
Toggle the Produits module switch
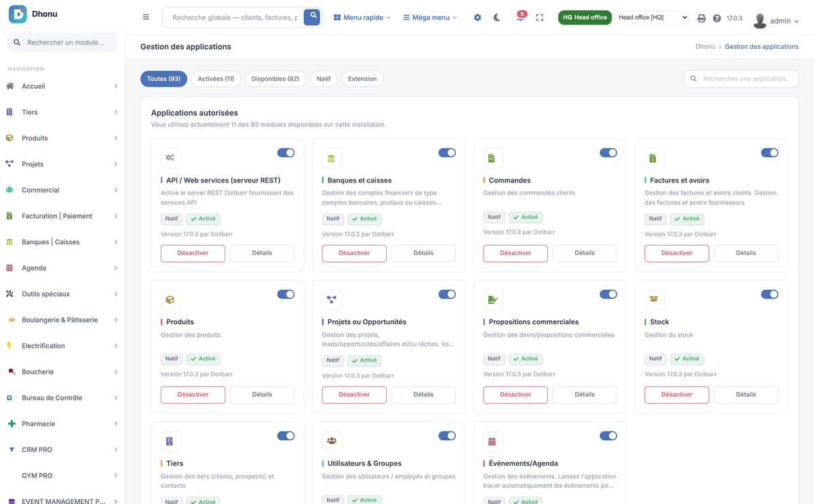coord(286,294)
